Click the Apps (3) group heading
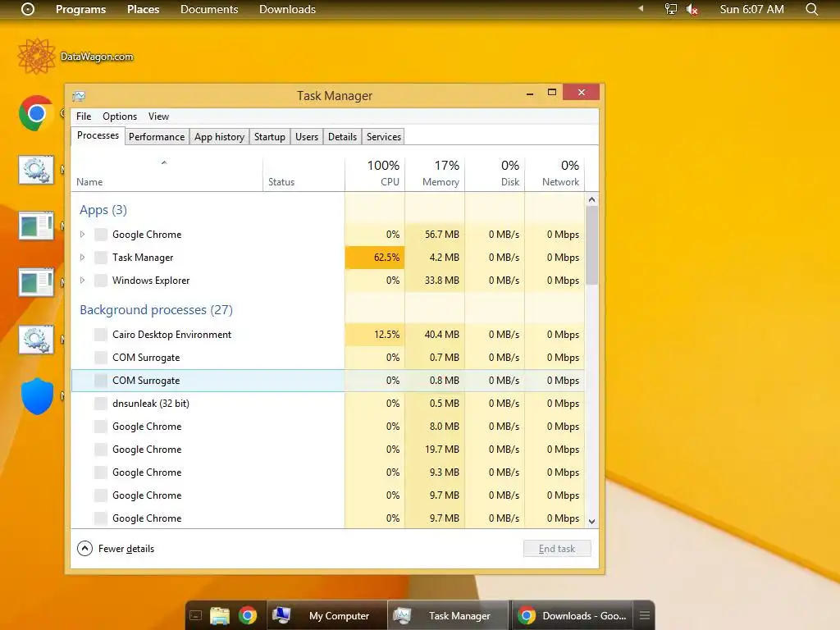840x630 pixels. pyautogui.click(x=103, y=210)
